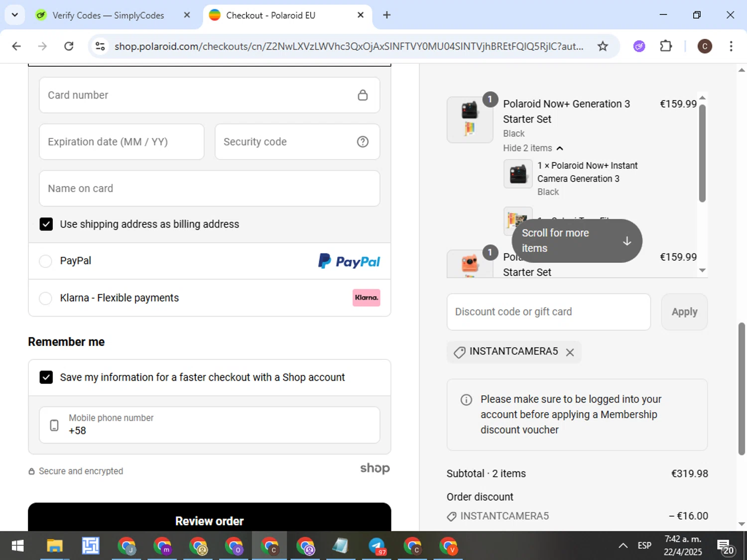747x560 pixels.
Task: Click the Remember me heading
Action: click(66, 342)
